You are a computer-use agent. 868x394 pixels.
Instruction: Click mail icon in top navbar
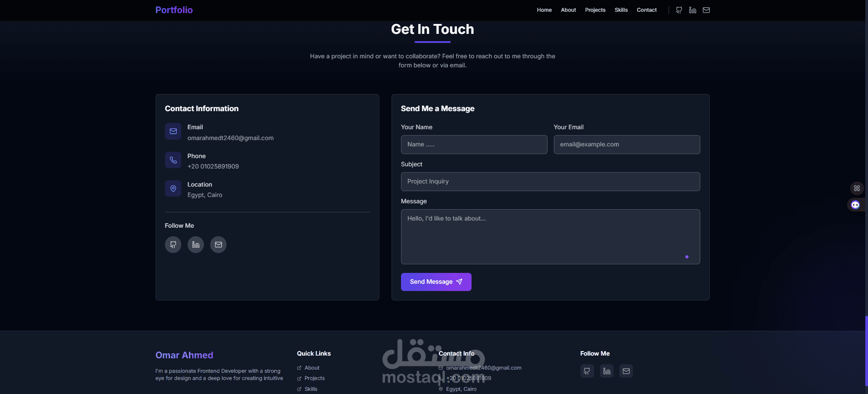(x=706, y=10)
